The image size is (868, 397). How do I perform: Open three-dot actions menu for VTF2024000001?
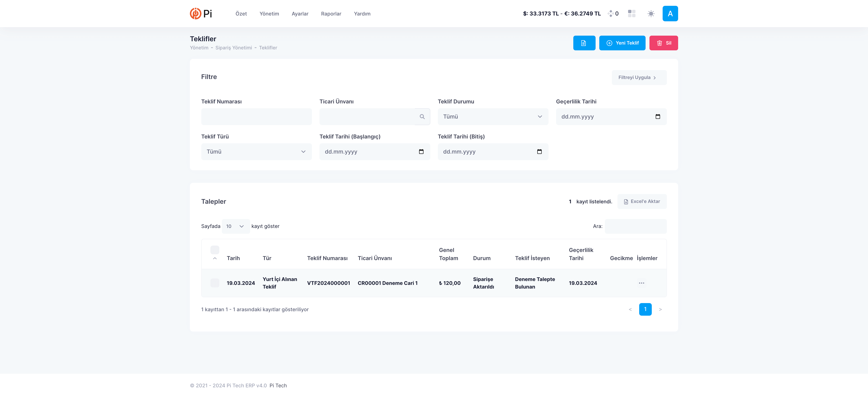tap(641, 283)
